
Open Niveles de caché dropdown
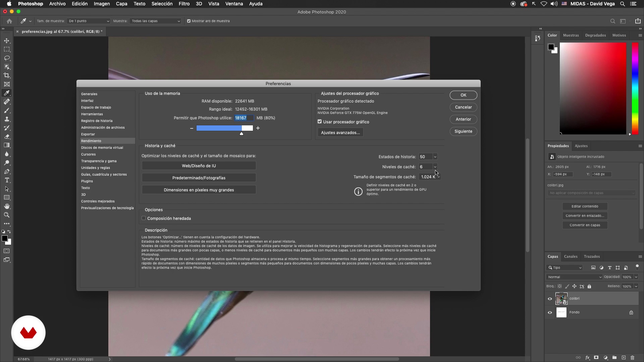coord(435,167)
